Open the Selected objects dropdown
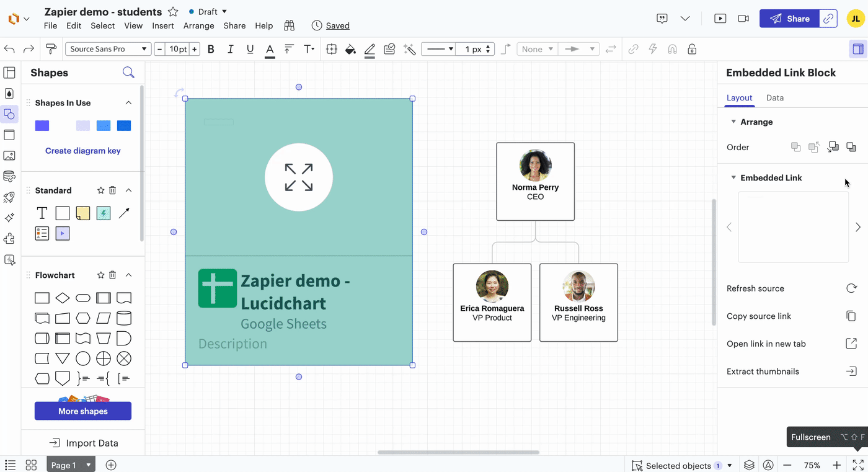The height and width of the screenshot is (472, 868). click(682, 465)
